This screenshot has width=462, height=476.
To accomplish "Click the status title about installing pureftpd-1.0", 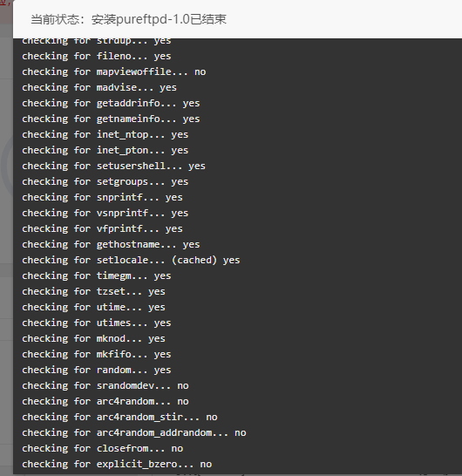I will [x=128, y=19].
